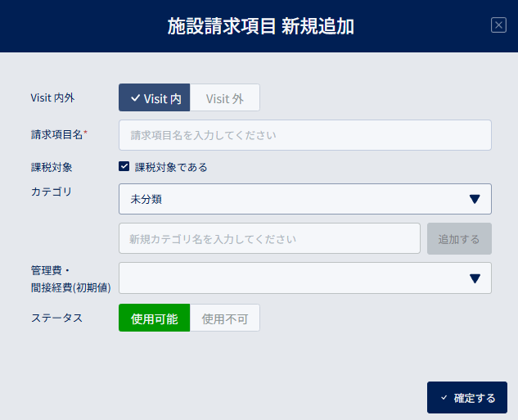The image size is (518, 420).
Task: Click the 請求項目名 input field
Action: 305,135
